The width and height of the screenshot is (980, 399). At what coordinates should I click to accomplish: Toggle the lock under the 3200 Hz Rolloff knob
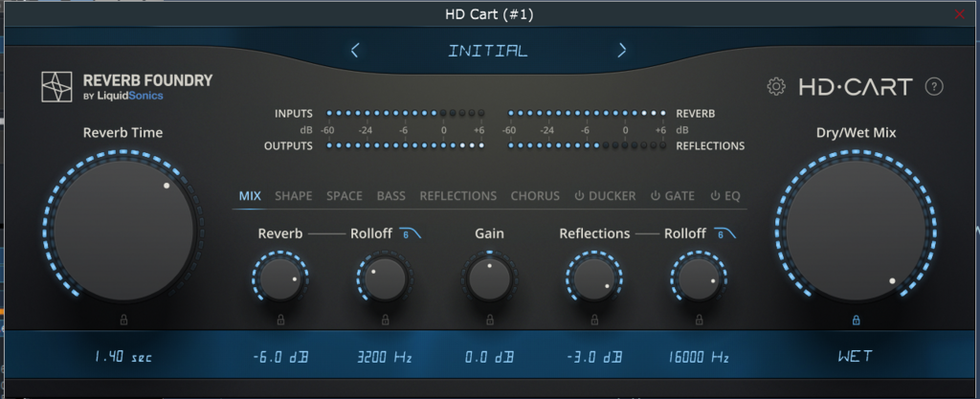pos(385,320)
